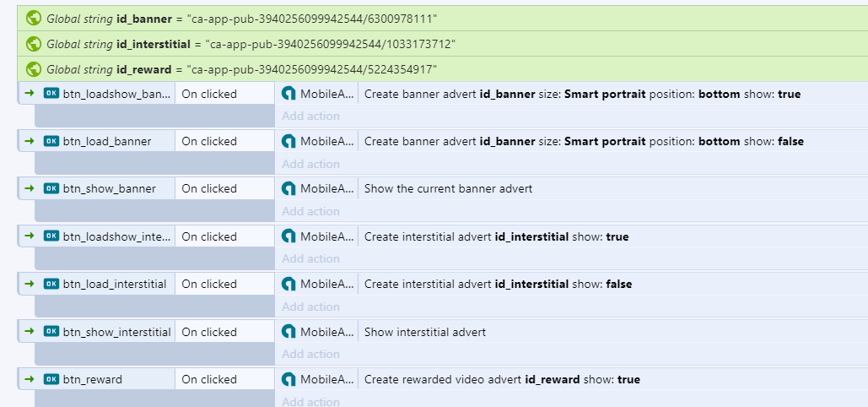Select the MobileAdvert icon in btn_show_banner event

click(x=288, y=188)
